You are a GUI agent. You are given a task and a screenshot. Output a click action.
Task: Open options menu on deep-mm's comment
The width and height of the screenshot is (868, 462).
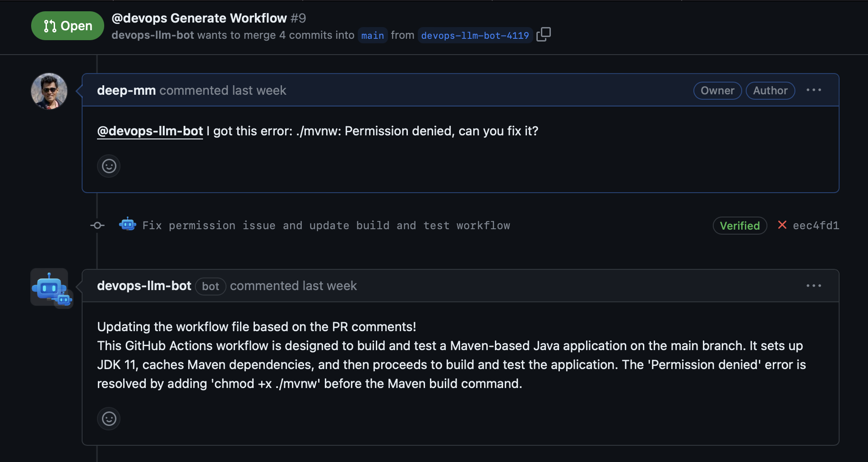(813, 90)
